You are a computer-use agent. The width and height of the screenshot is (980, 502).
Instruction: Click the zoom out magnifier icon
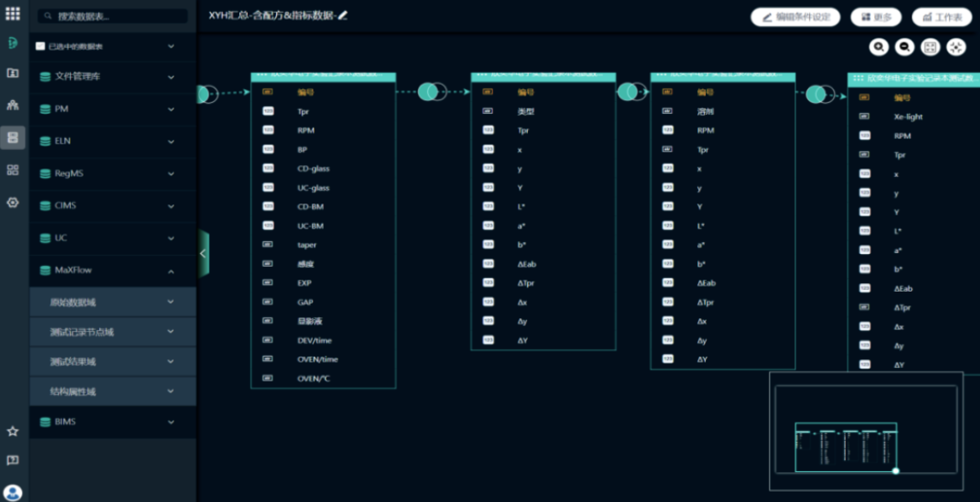(x=904, y=48)
